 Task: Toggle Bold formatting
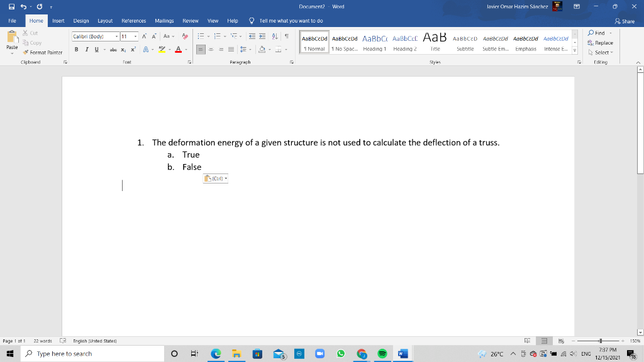click(x=77, y=49)
